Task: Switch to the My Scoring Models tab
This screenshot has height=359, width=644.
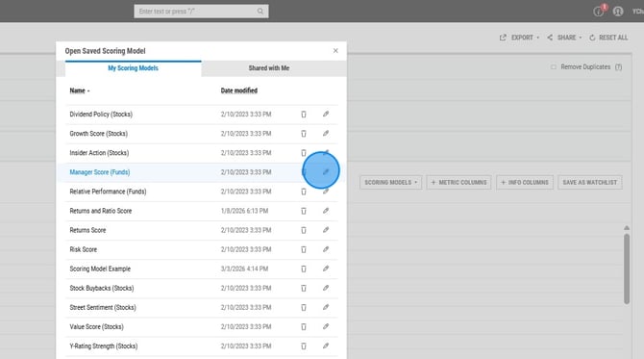Action: [x=133, y=68]
